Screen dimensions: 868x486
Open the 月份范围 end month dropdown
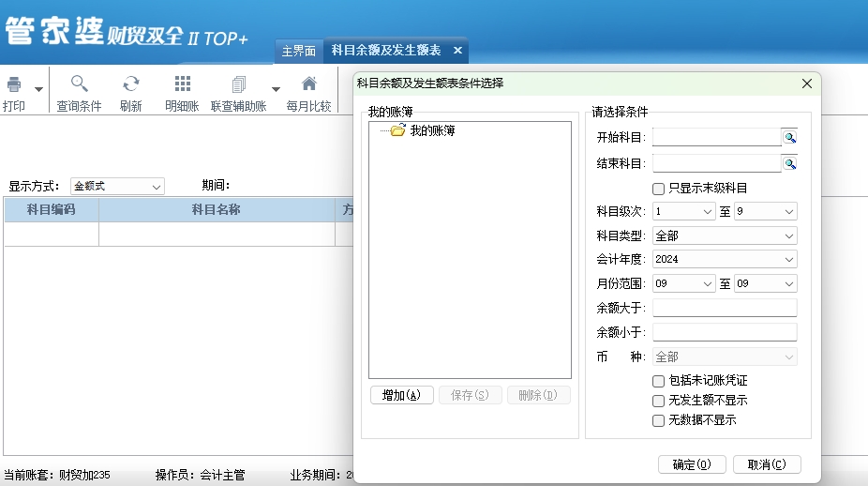click(x=766, y=283)
